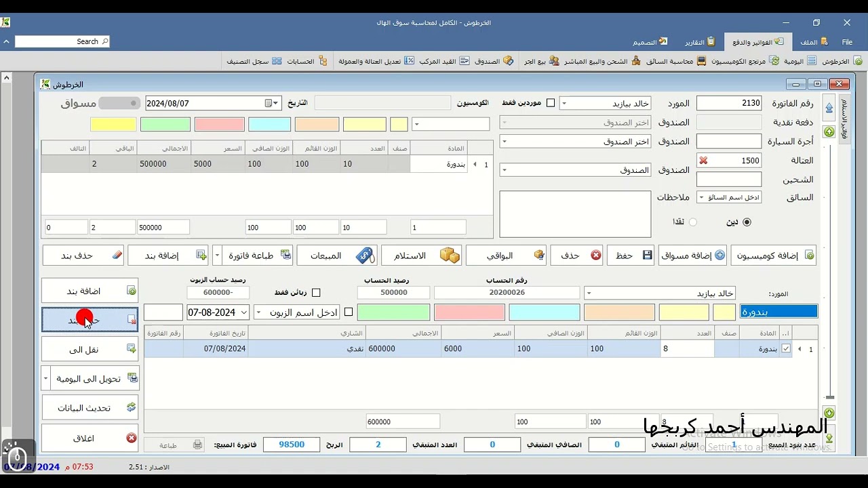868x488 pixels.
Task: Click إضافة مسواق button
Action: 692,256
